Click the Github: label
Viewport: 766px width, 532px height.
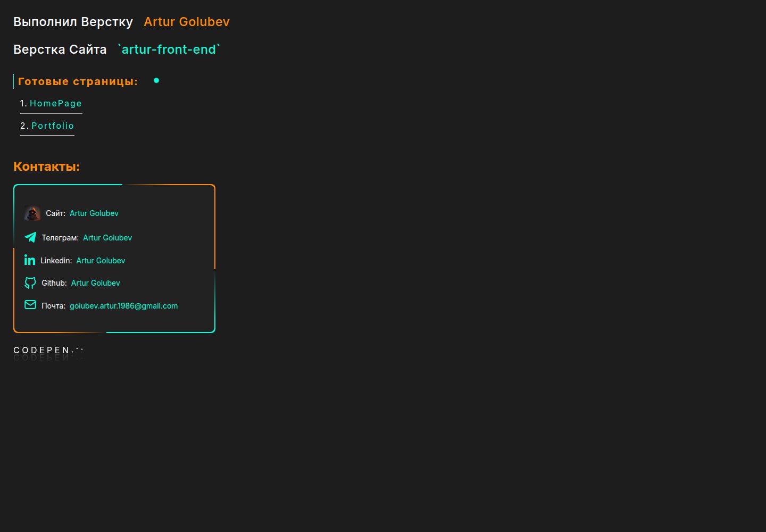click(54, 283)
